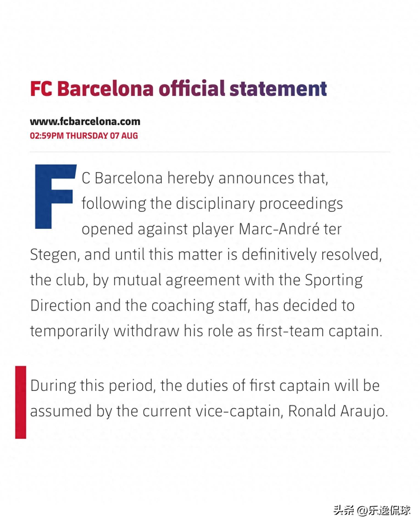
Task: Click the red vertical quote bar
Action: tap(21, 402)
